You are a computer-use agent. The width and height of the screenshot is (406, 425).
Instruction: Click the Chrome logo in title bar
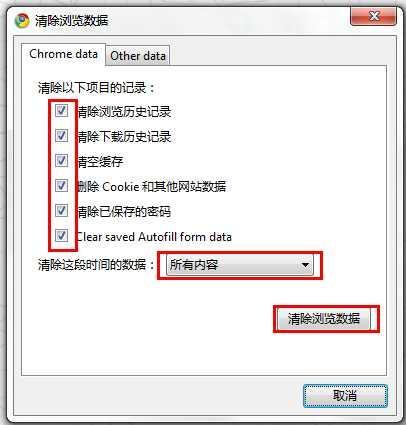(22, 21)
